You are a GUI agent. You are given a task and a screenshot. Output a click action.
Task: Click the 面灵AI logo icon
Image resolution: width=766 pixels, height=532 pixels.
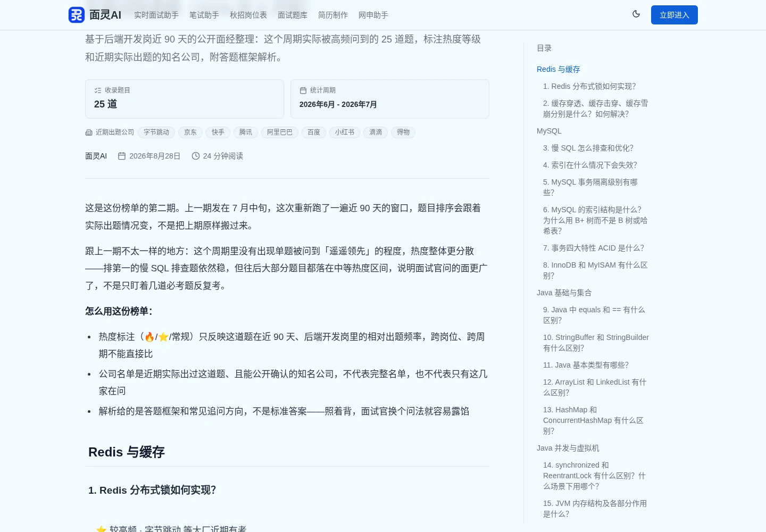[x=77, y=15]
